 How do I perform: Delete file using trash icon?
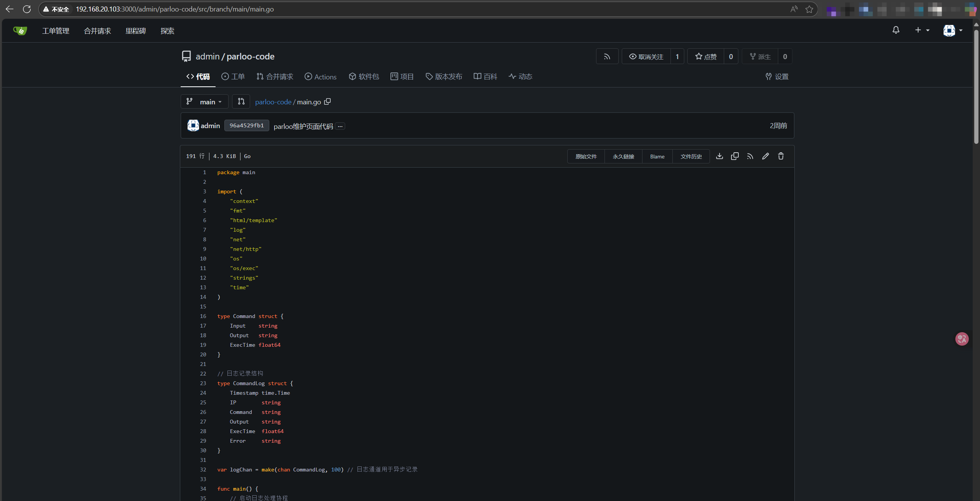pyautogui.click(x=781, y=156)
